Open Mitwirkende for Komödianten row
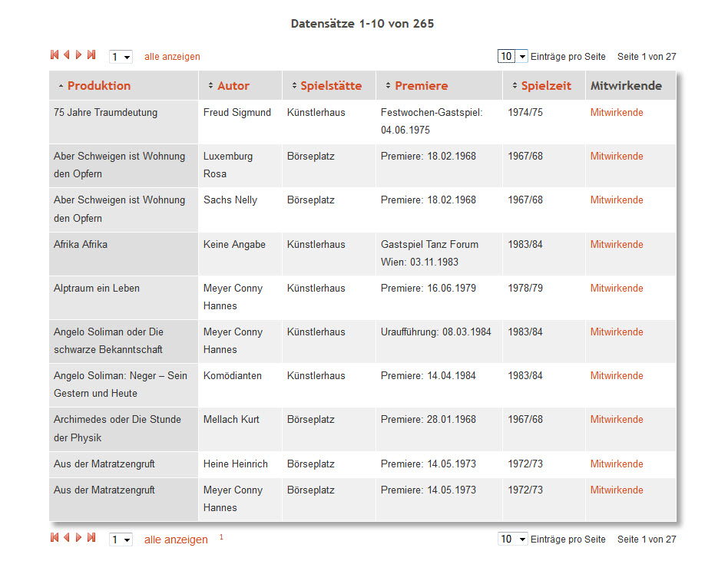This screenshot has height=561, width=728. 617,376
